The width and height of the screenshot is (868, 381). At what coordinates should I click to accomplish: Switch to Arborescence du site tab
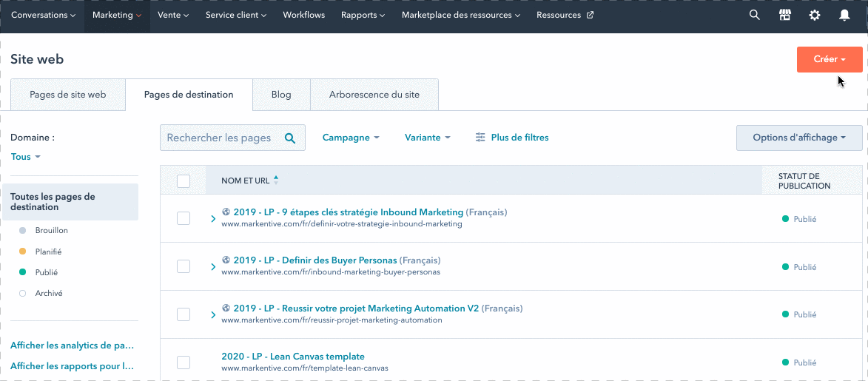pyautogui.click(x=374, y=94)
